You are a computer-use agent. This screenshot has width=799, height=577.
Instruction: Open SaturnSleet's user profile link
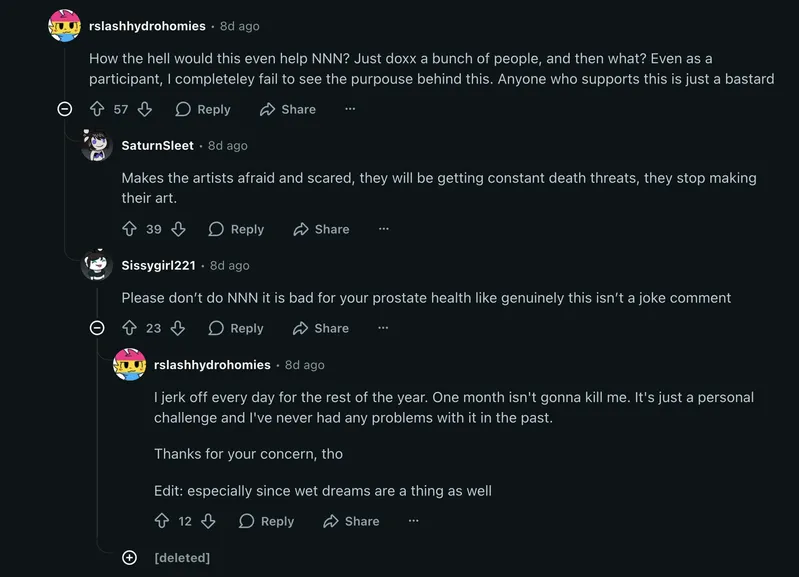tap(157, 145)
